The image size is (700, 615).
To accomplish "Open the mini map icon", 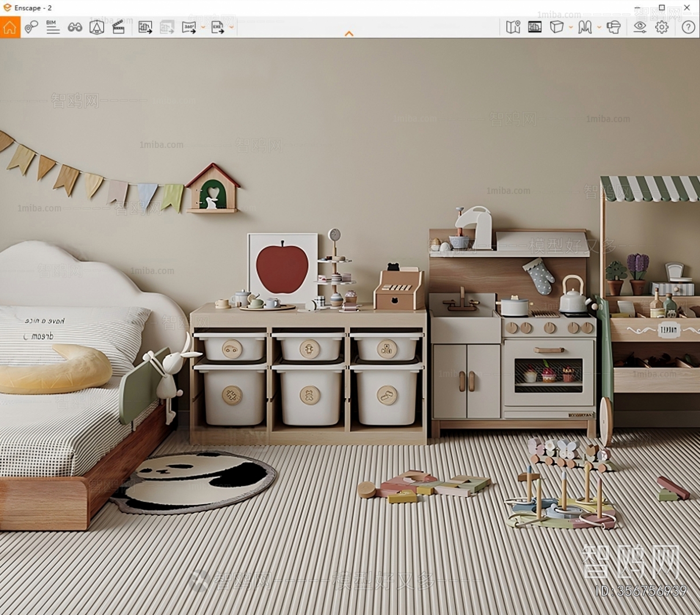I will (513, 27).
